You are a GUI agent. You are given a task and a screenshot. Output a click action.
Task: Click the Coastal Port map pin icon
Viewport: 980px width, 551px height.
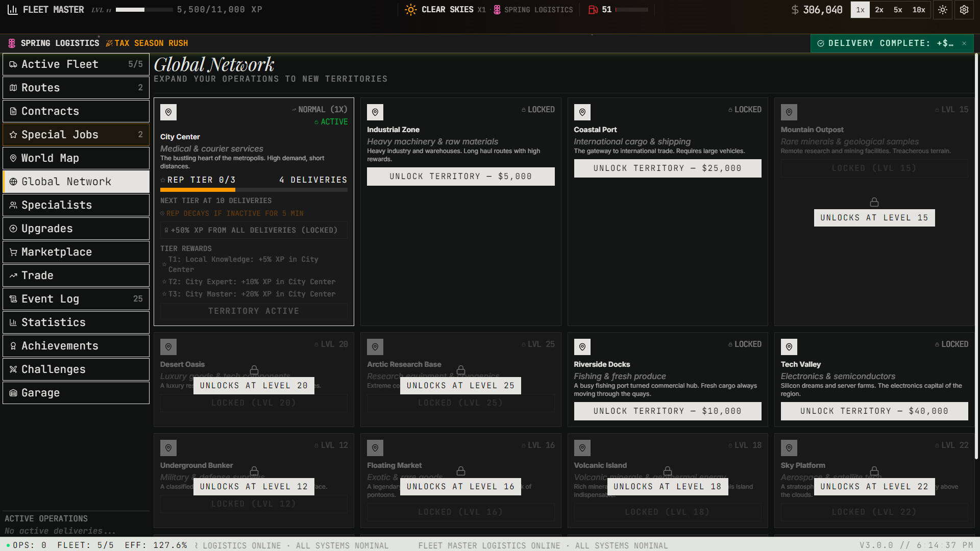[582, 112]
